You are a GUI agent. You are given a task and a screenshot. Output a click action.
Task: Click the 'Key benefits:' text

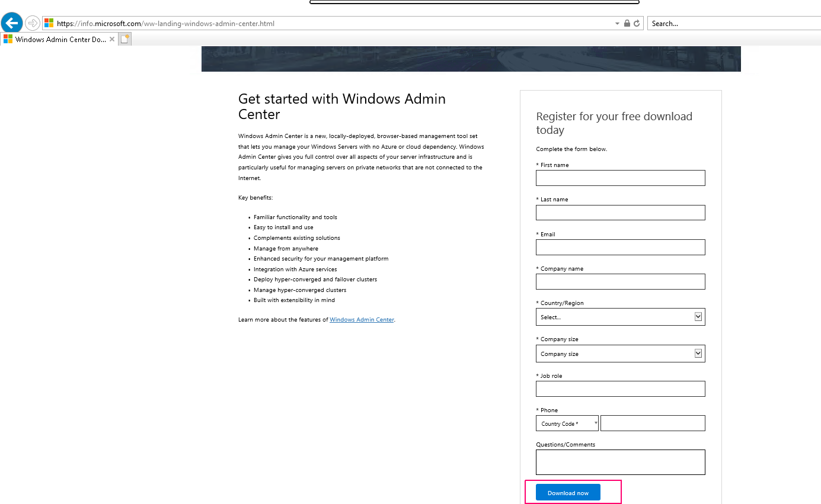click(255, 198)
